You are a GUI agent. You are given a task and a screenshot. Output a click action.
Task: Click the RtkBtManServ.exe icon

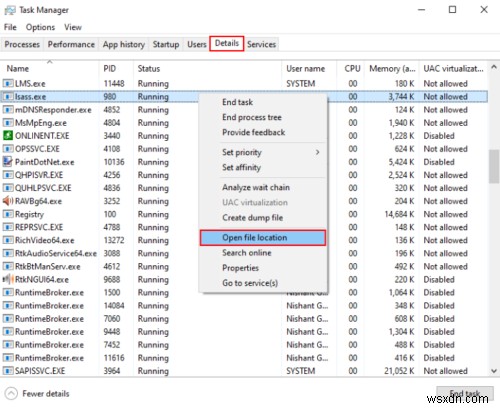click(8, 266)
